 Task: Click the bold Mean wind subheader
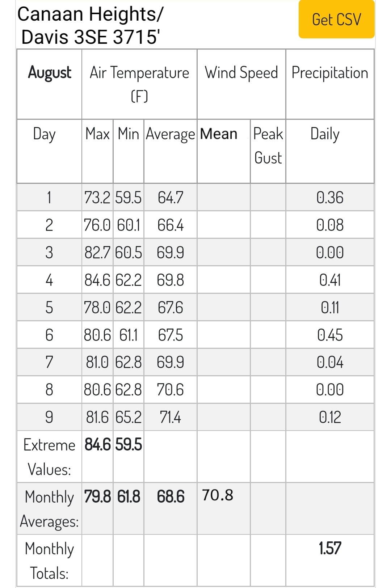click(x=219, y=134)
